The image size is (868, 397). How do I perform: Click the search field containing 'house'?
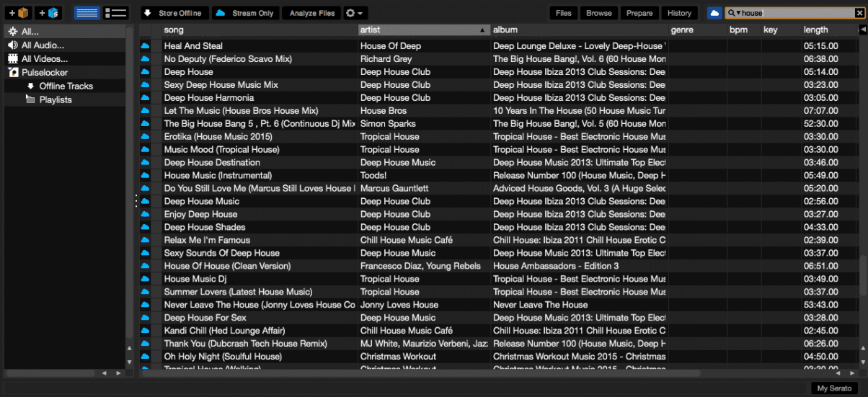pos(797,13)
